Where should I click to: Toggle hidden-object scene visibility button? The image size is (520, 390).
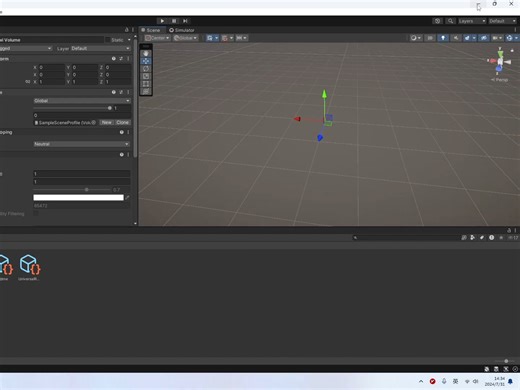484,38
